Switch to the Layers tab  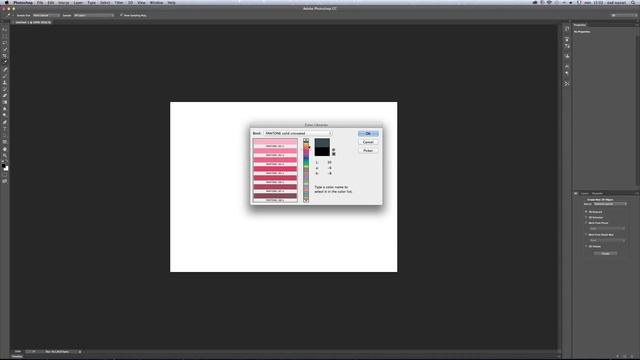tap(584, 193)
